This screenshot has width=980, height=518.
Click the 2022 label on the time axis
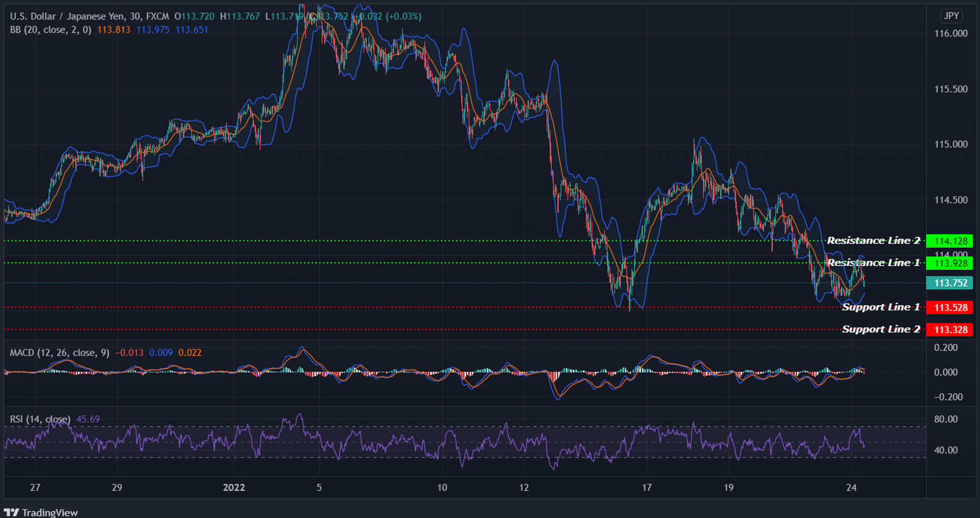[234, 488]
